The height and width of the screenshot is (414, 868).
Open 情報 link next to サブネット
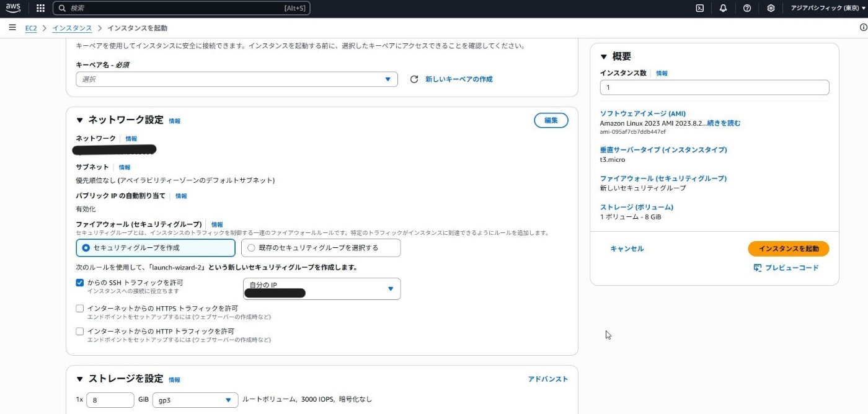coord(125,167)
